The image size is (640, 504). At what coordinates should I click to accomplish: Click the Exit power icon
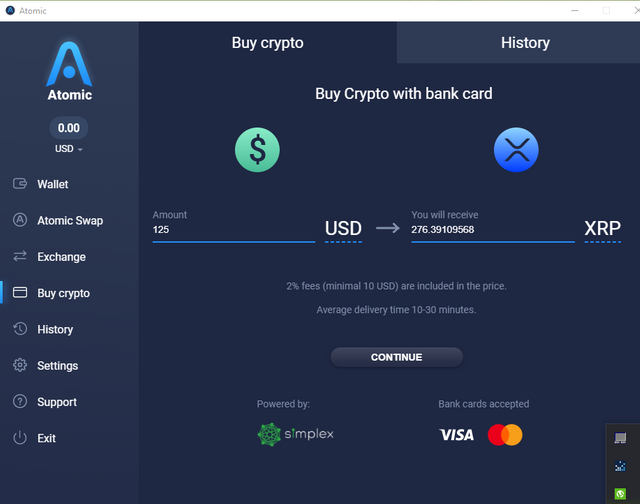(20, 438)
